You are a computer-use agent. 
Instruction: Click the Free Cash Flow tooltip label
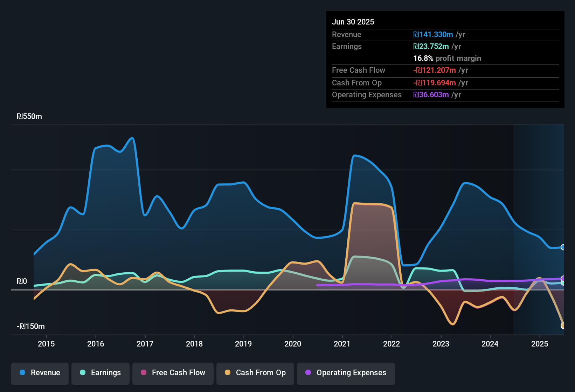point(359,70)
